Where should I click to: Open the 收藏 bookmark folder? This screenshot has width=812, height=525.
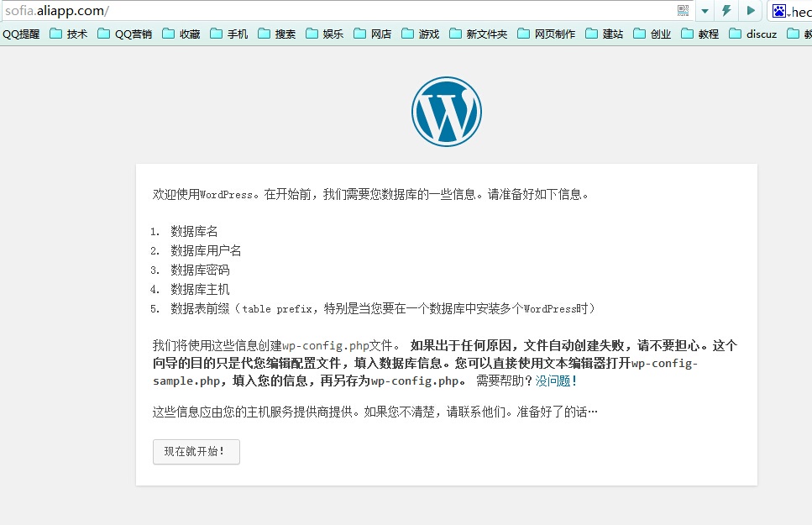(181, 34)
